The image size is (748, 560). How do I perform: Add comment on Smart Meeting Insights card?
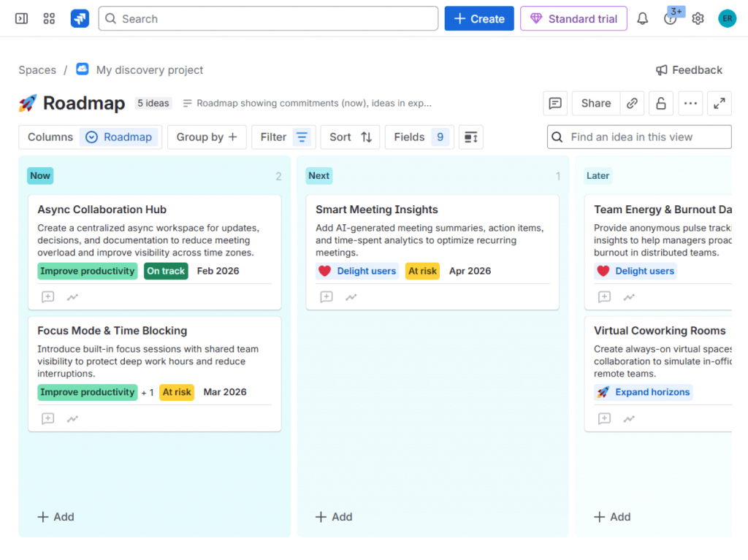327,296
